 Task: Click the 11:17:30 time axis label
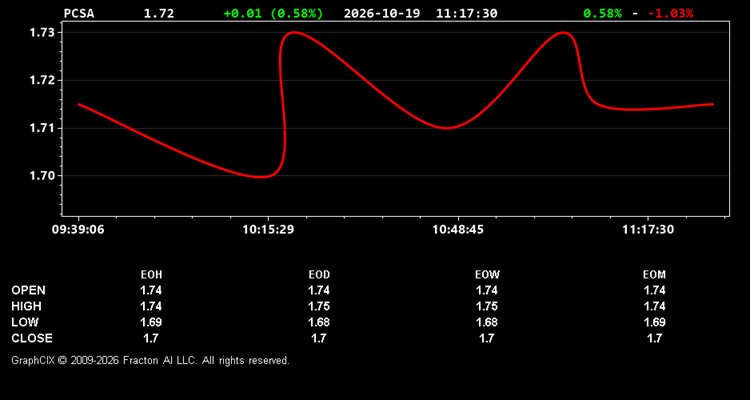pos(648,230)
